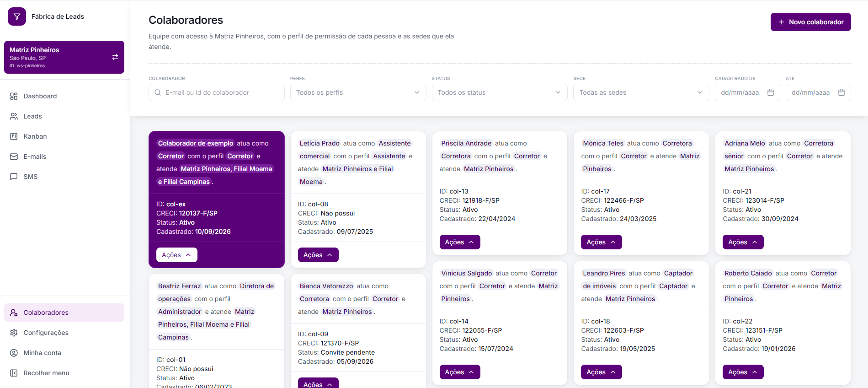Click the search magnifier icon in Colaborador field
868x388 pixels.
pos(158,92)
